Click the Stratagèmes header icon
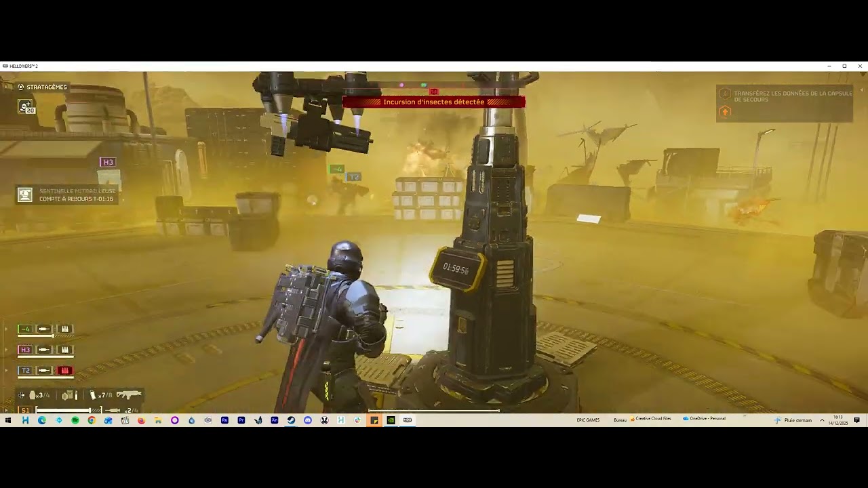The height and width of the screenshot is (488, 868). click(x=21, y=87)
